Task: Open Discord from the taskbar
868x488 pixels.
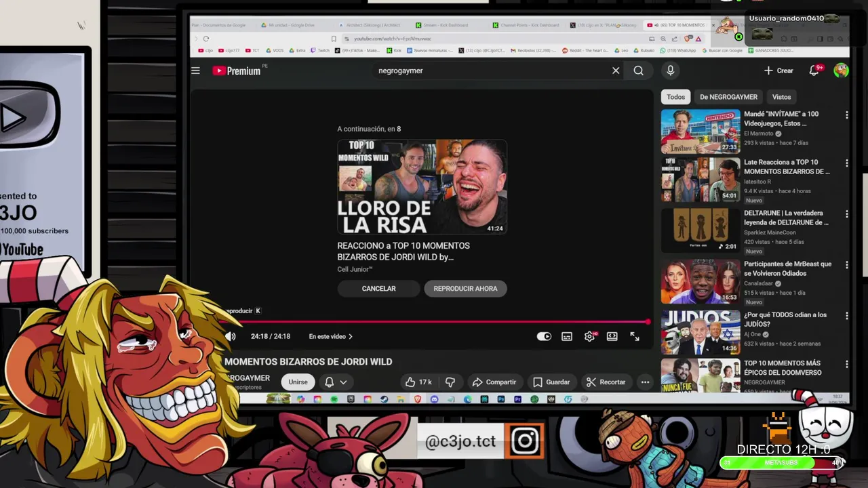Action: (x=434, y=399)
